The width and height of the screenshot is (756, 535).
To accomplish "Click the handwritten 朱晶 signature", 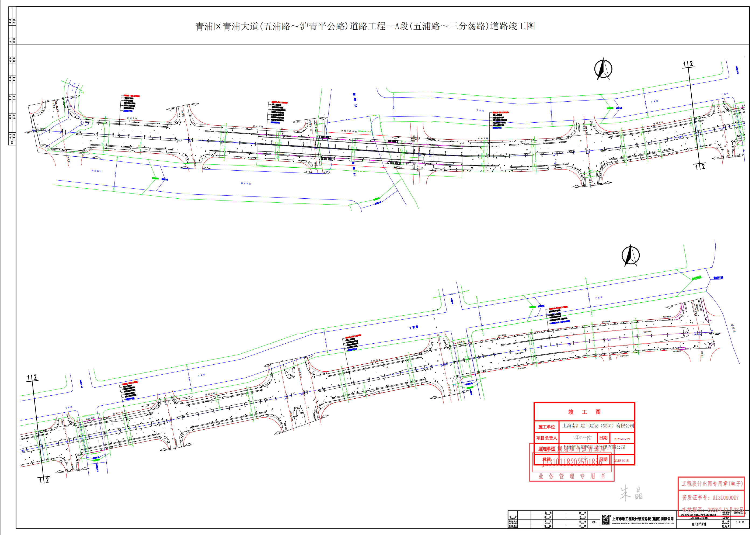I will (631, 493).
